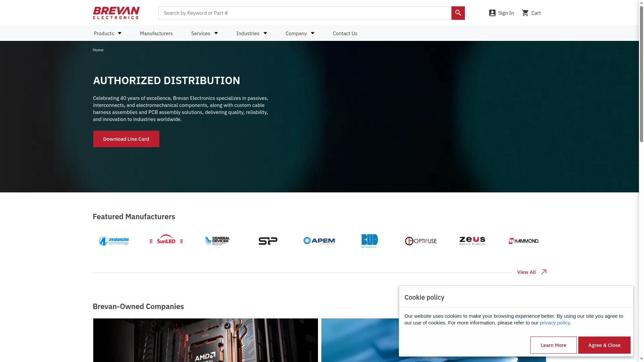Open the OptiFuse manufacturer logo

421,241
